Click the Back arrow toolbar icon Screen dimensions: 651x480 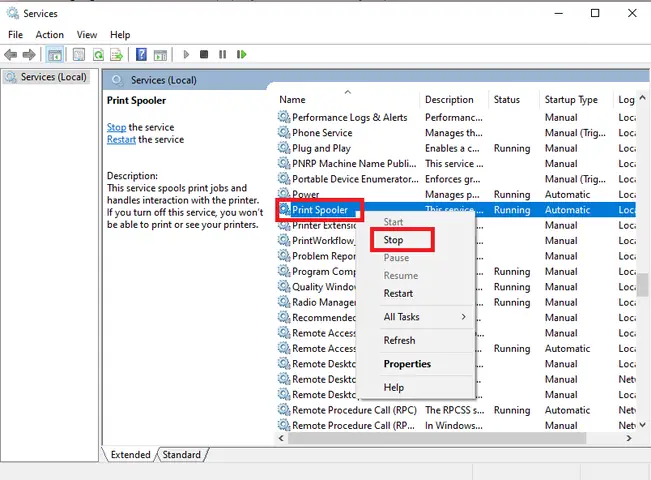coord(11,54)
